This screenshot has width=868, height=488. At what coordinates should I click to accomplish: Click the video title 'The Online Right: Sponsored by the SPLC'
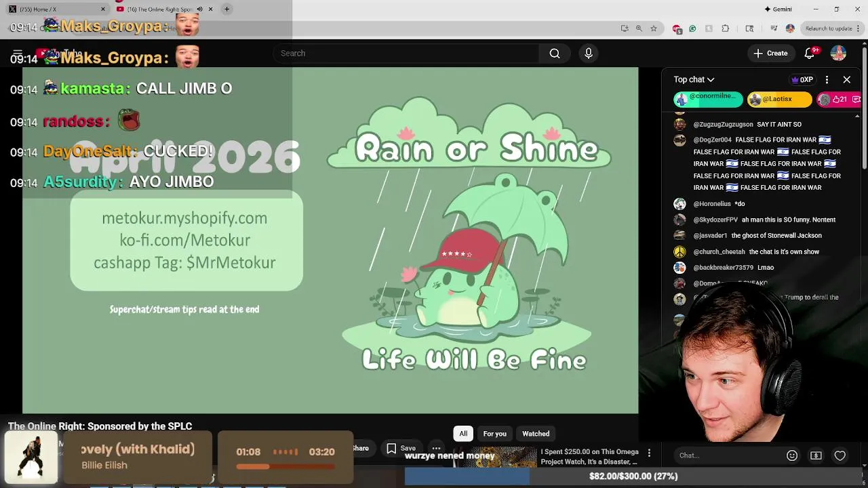tap(100, 426)
